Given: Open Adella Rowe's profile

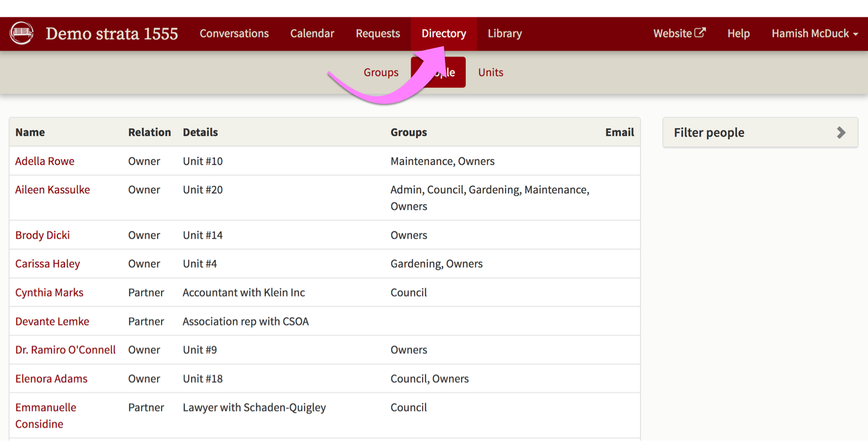Looking at the screenshot, I should 45,161.
